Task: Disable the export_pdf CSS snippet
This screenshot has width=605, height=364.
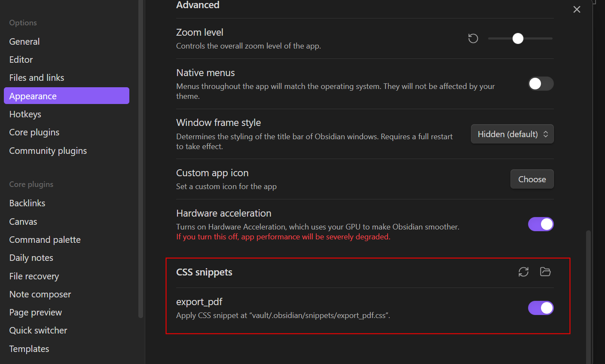Action: point(541,308)
